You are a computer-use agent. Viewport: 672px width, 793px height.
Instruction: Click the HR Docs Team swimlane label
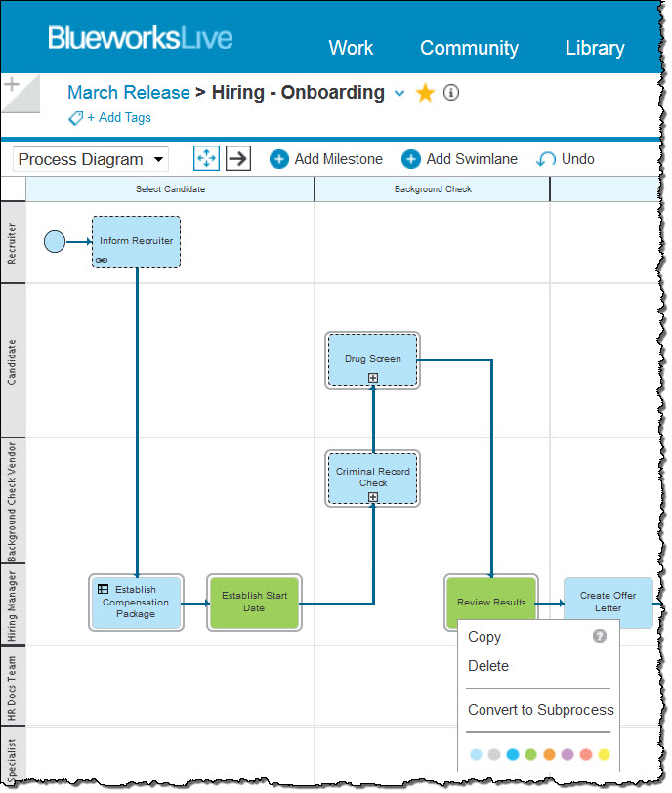coord(12,687)
